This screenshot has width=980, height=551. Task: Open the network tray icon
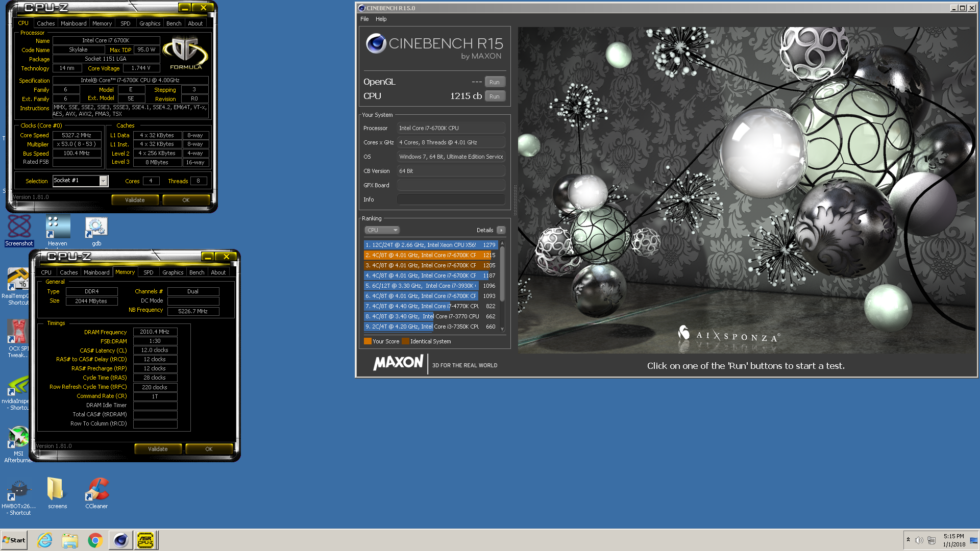coord(932,540)
